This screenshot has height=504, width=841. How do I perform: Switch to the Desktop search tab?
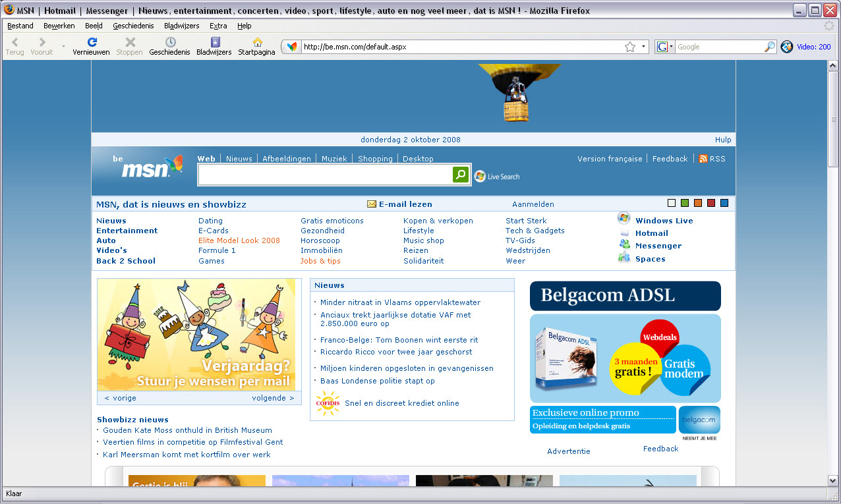pos(419,159)
